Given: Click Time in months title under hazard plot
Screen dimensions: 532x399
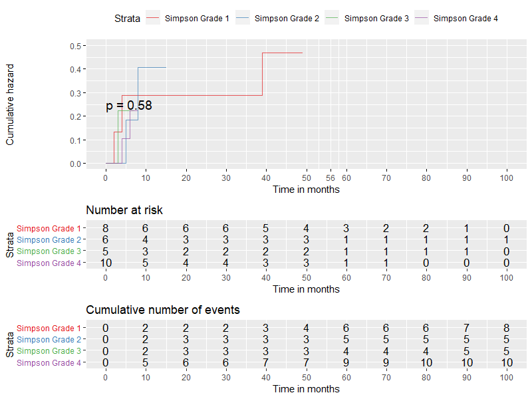Looking at the screenshot, I should (306, 190).
